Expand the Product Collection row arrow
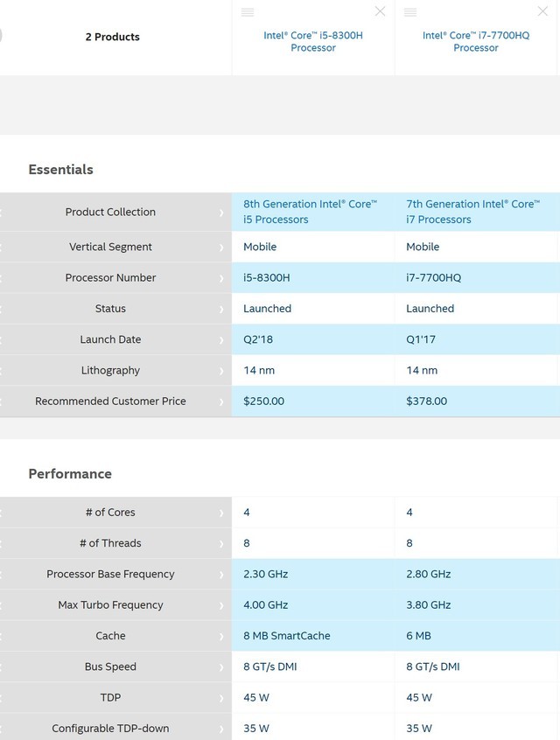Image resolution: width=560 pixels, height=740 pixels. [221, 213]
